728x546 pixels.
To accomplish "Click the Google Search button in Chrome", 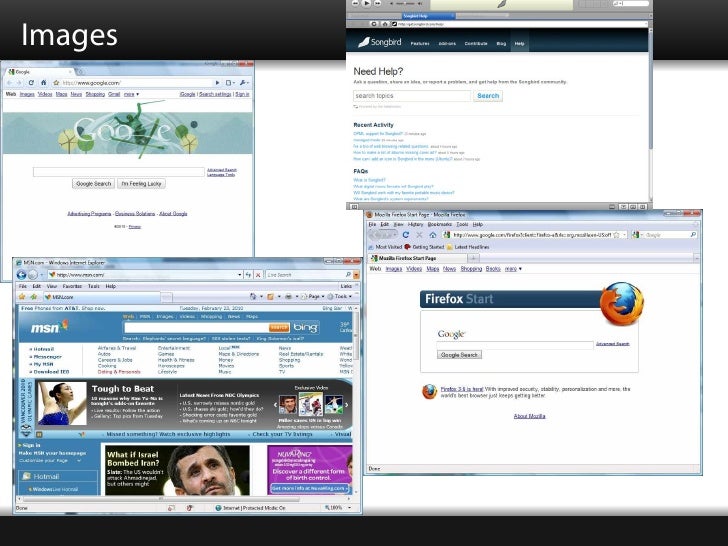I will tap(93, 184).
